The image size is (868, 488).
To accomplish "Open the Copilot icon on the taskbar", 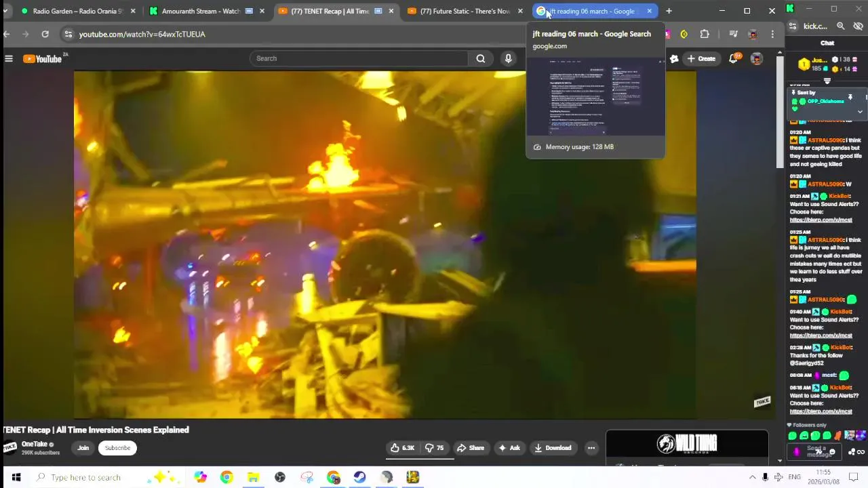I will point(200,477).
